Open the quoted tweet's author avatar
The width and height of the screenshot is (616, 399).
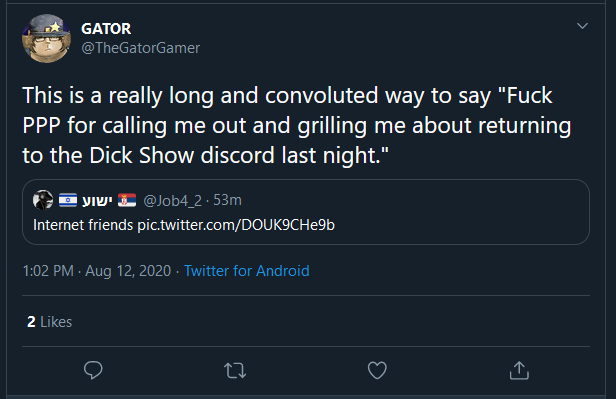(x=43, y=200)
